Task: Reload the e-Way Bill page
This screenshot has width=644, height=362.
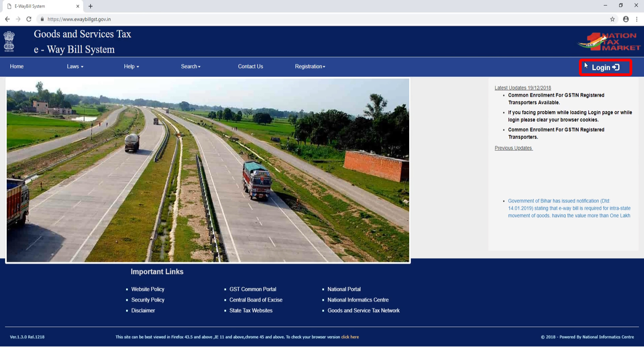Action: pyautogui.click(x=29, y=19)
